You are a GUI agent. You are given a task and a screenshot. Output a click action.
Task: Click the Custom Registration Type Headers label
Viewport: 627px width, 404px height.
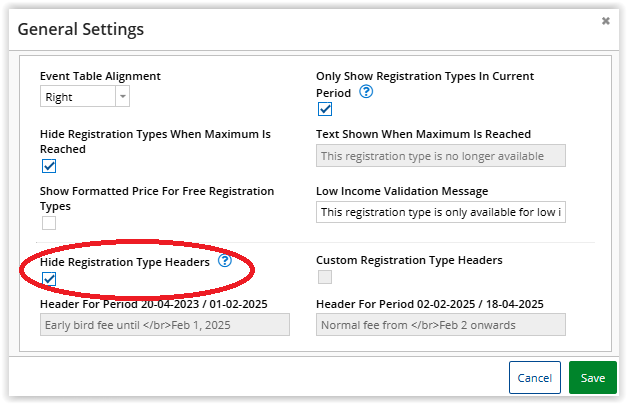pyautogui.click(x=409, y=260)
